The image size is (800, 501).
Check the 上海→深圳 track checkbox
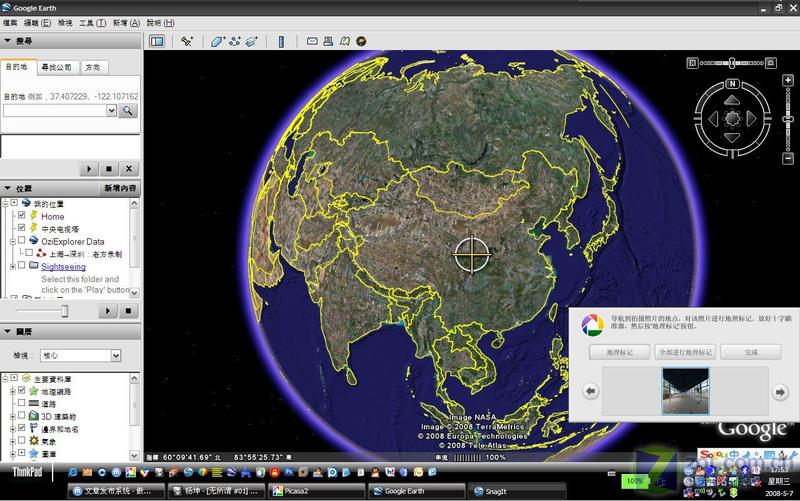tap(29, 253)
